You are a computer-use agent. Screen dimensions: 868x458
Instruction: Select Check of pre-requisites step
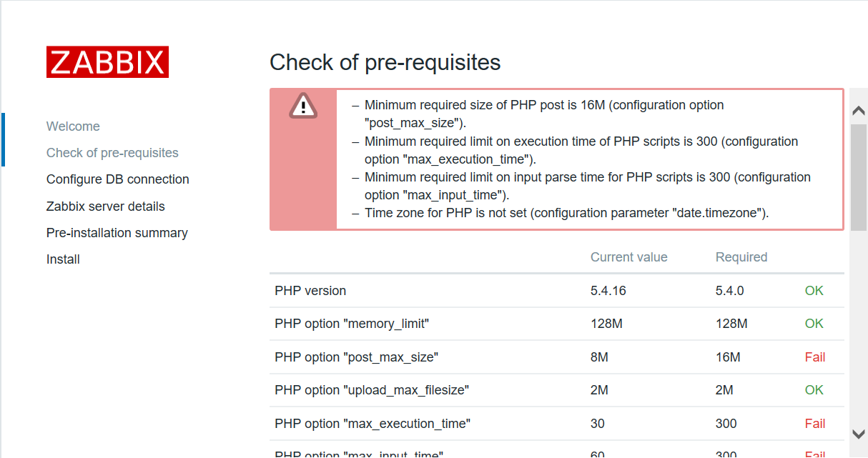[x=112, y=153]
